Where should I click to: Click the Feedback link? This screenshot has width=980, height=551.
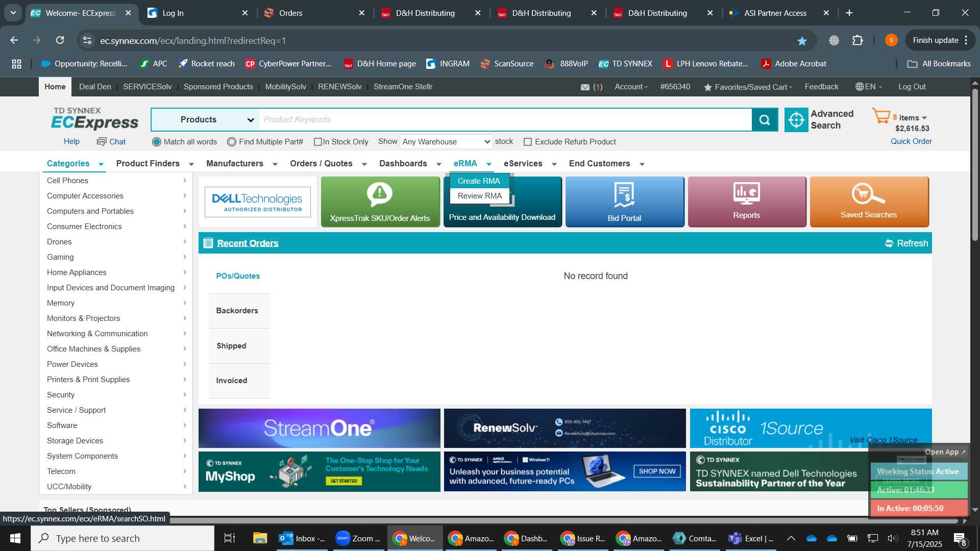pyautogui.click(x=821, y=87)
